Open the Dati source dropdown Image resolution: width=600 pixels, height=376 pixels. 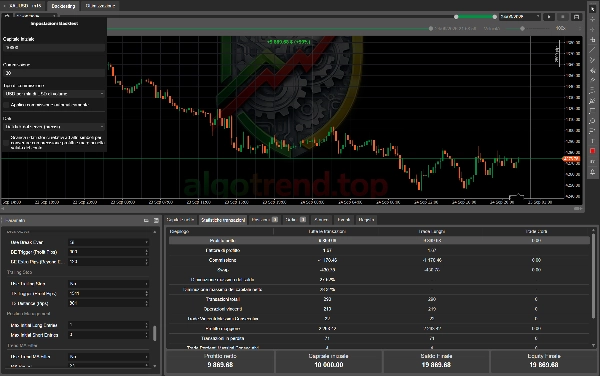(54, 127)
